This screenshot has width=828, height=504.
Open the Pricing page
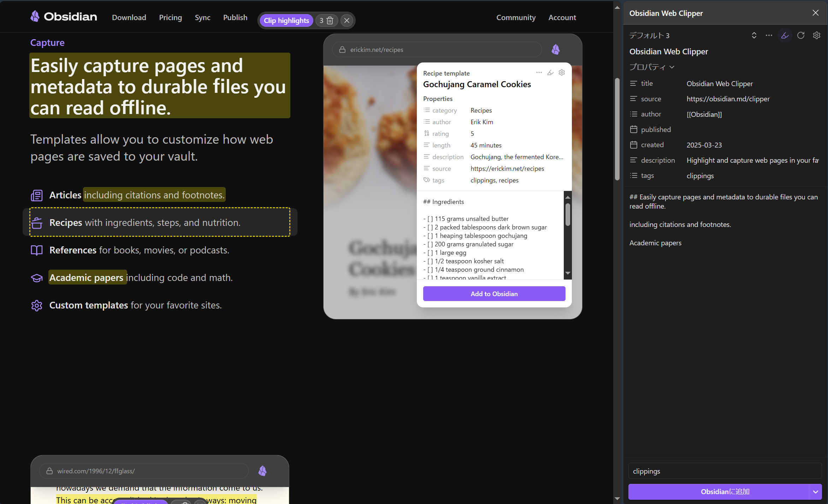click(170, 17)
